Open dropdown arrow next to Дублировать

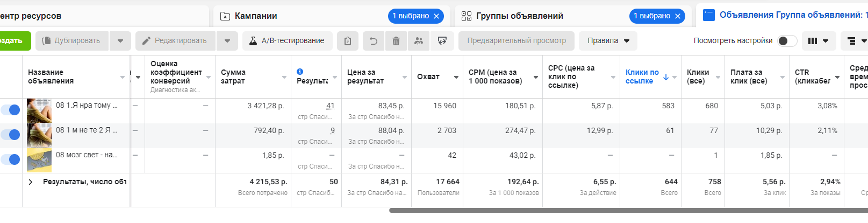click(120, 41)
